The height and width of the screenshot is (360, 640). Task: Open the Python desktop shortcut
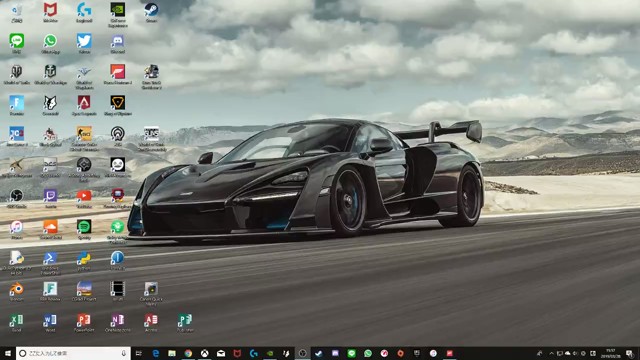[84, 260]
